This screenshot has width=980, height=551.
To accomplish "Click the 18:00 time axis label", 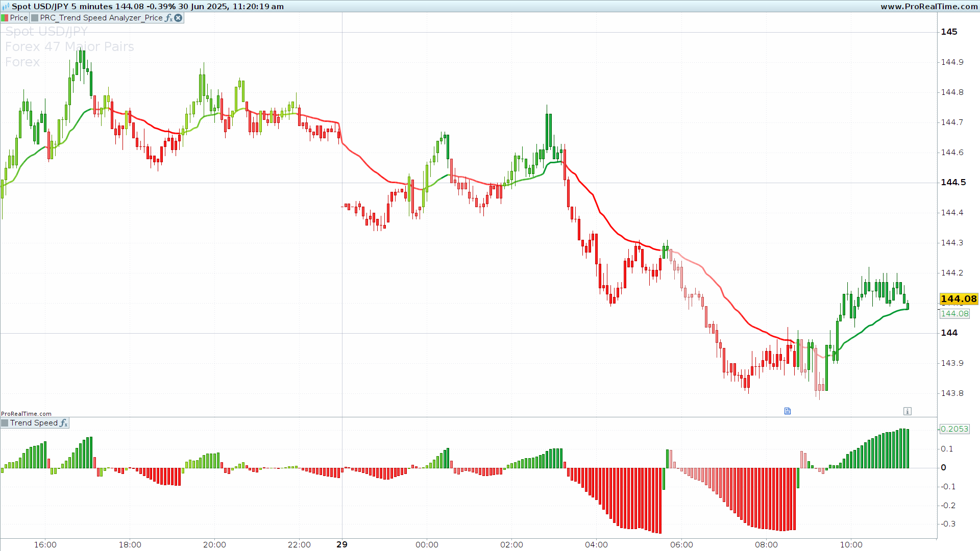I will pos(130,545).
